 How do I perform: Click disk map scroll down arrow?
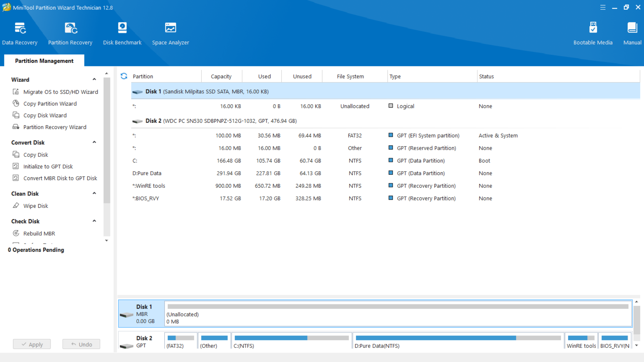click(x=636, y=345)
